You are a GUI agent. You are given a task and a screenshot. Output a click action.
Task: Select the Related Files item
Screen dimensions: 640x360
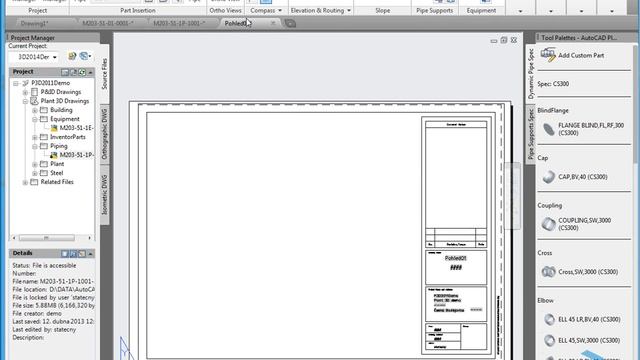52,182
